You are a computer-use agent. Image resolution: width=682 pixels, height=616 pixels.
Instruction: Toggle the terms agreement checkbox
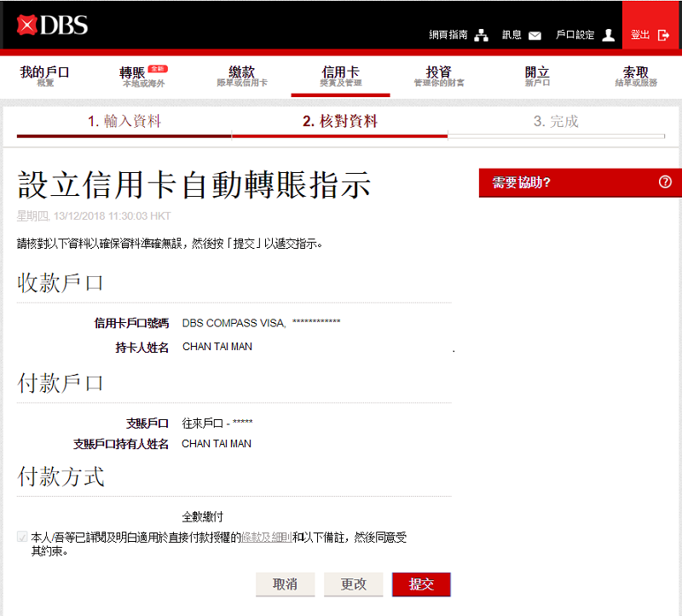[22, 537]
